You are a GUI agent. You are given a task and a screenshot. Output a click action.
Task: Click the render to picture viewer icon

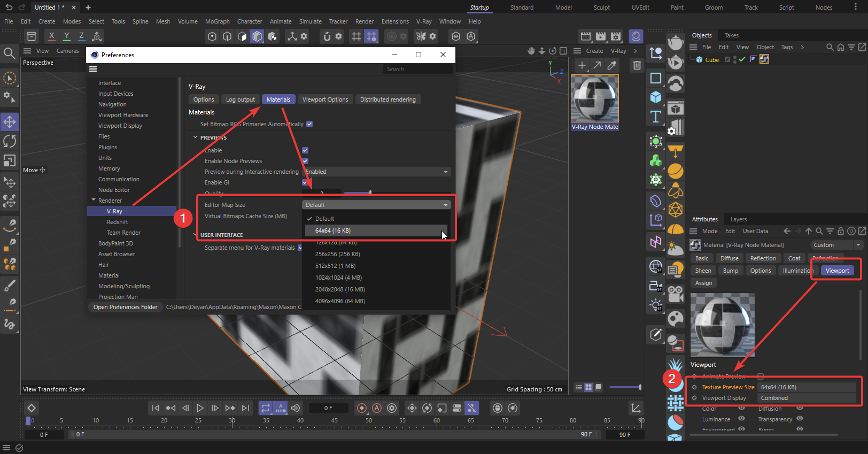(601, 36)
